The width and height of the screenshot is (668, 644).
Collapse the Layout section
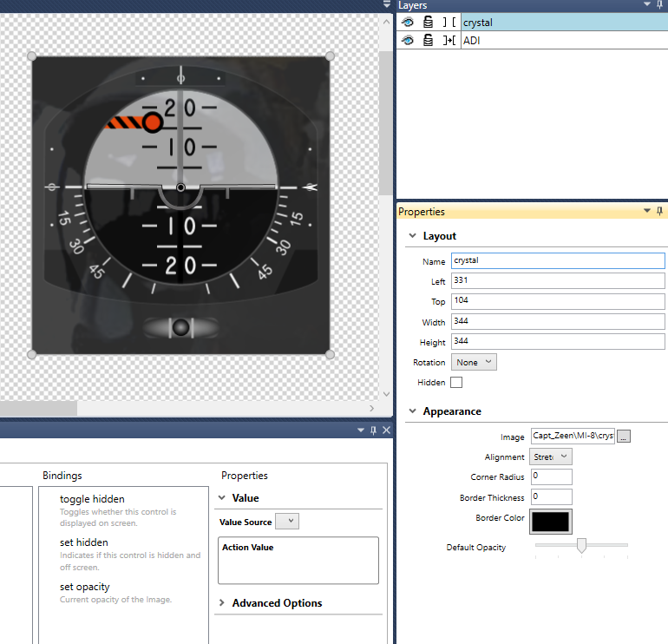tap(412, 236)
